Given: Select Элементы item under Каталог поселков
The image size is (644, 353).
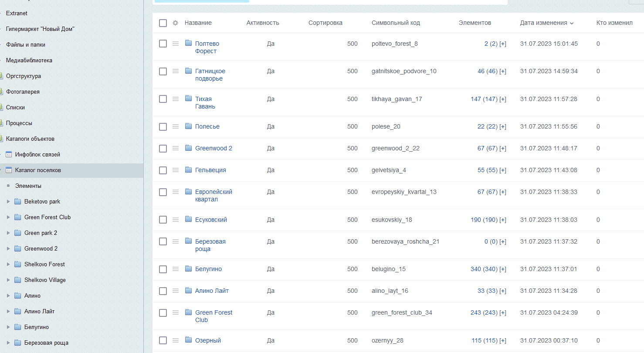Looking at the screenshot, I should [x=28, y=186].
